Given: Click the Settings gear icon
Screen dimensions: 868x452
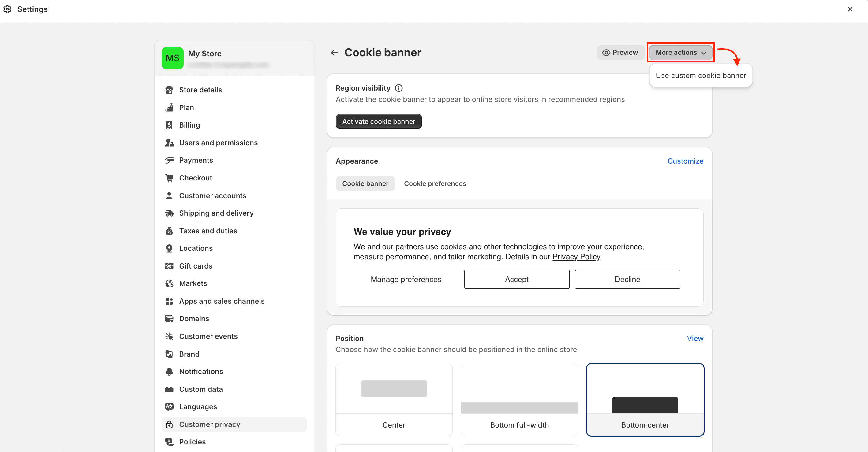Looking at the screenshot, I should pos(7,9).
